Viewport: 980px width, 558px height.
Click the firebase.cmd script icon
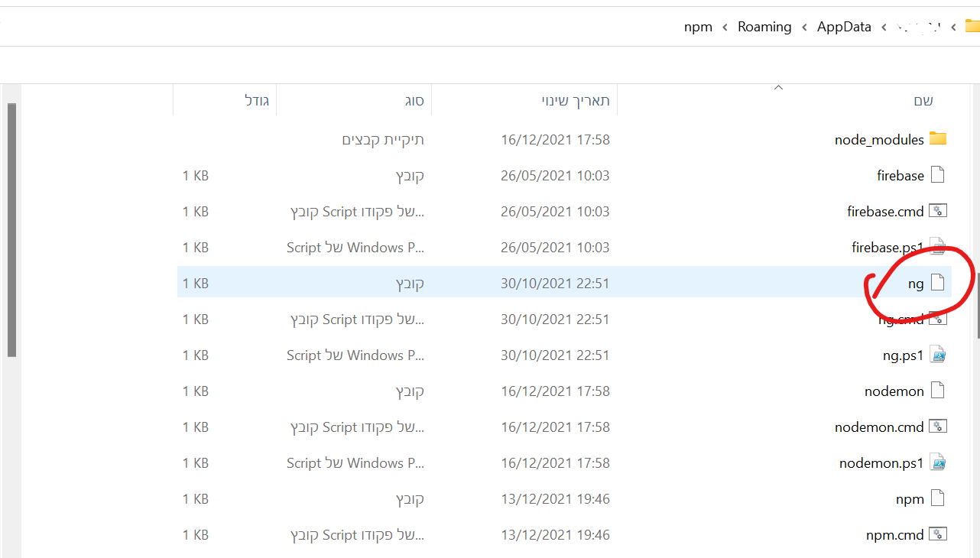[938, 211]
